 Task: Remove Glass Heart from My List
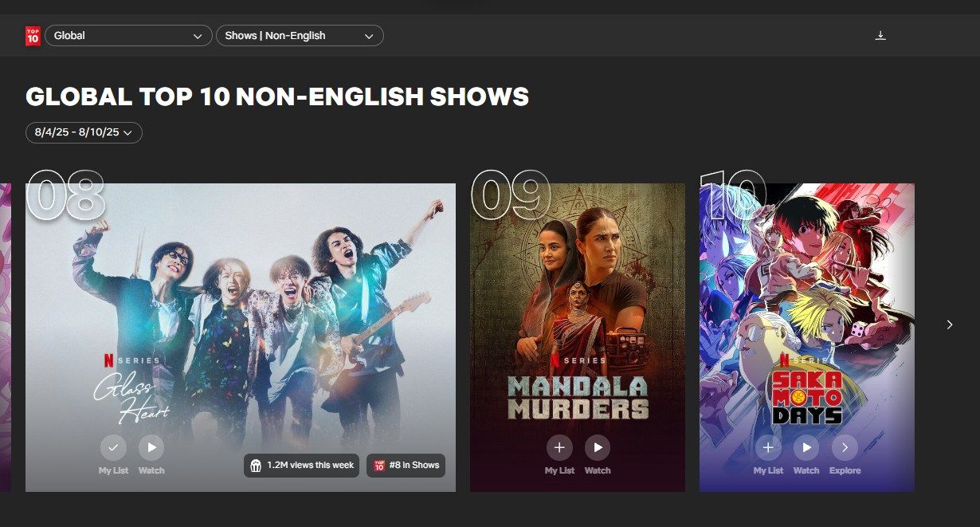pyautogui.click(x=113, y=447)
